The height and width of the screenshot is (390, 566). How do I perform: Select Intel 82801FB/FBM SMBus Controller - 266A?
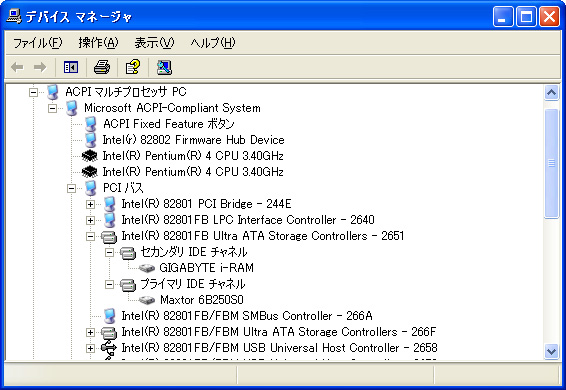coord(247,316)
